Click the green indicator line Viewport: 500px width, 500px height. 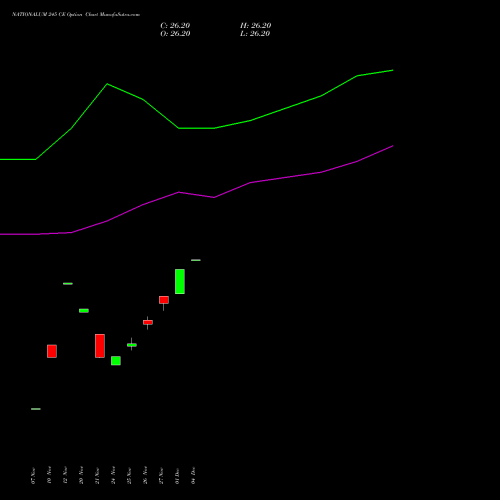tap(196, 128)
